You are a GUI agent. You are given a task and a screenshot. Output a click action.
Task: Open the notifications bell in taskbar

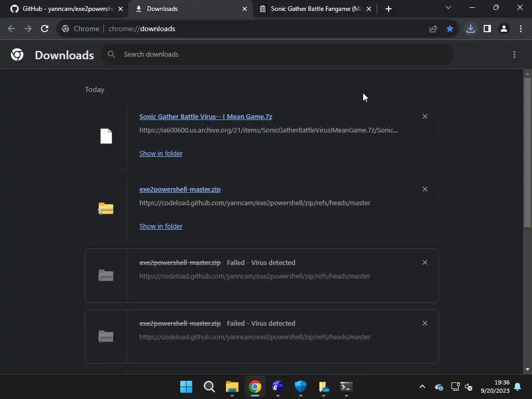tap(518, 387)
